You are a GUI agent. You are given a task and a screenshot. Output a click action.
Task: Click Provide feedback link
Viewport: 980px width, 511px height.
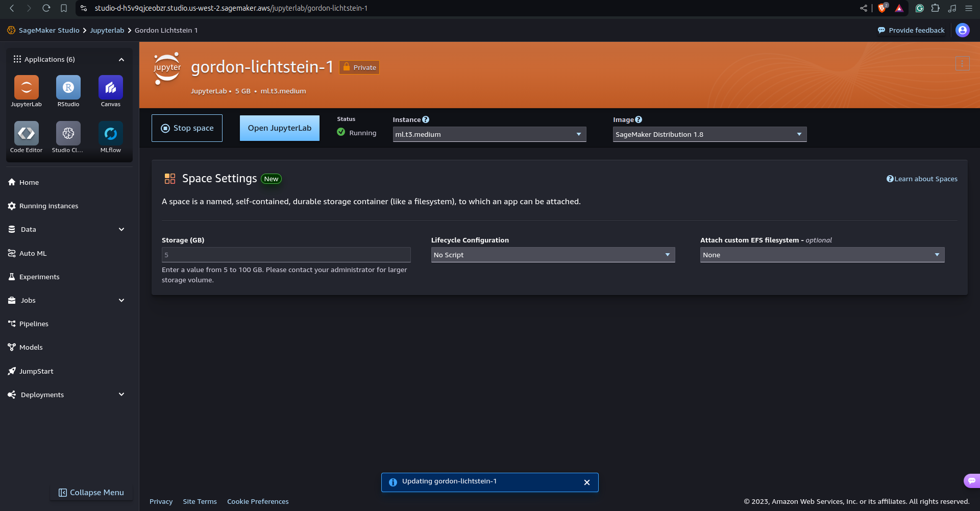[911, 30]
